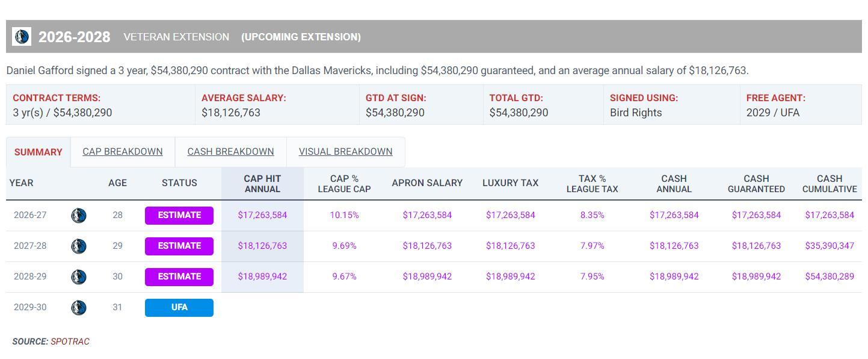Click the ESTIMATE badge for 2027-28
Viewport: 868px width, 359px height.
click(x=179, y=246)
